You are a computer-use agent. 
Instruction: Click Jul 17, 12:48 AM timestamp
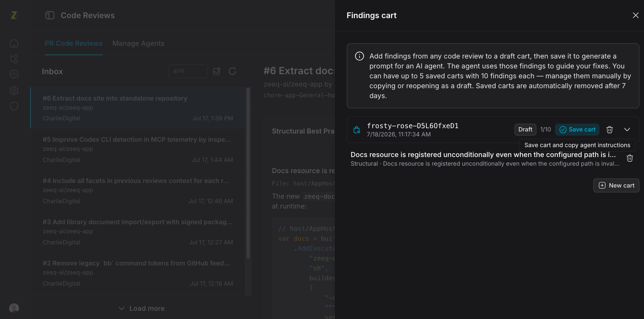tap(211, 201)
